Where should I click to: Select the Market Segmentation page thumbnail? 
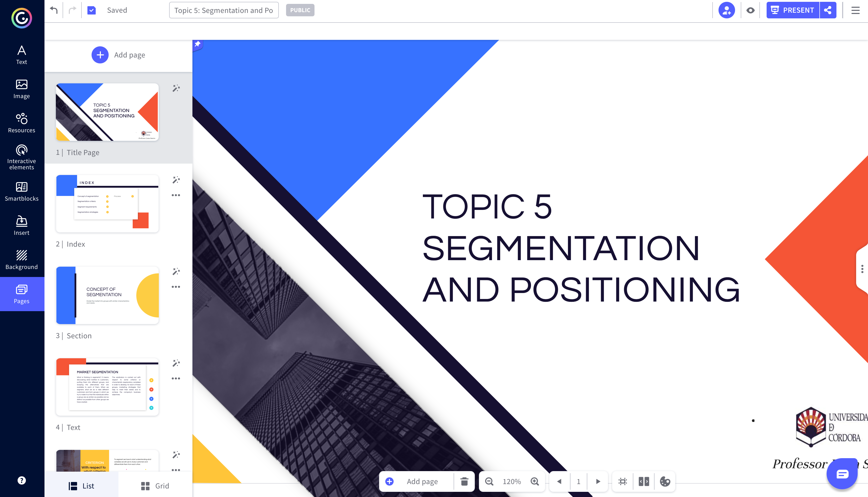(107, 387)
